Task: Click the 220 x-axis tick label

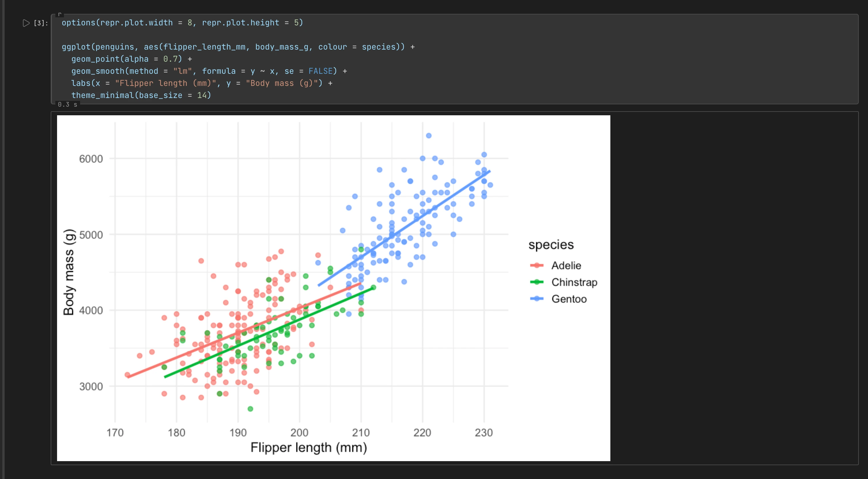Action: point(422,433)
